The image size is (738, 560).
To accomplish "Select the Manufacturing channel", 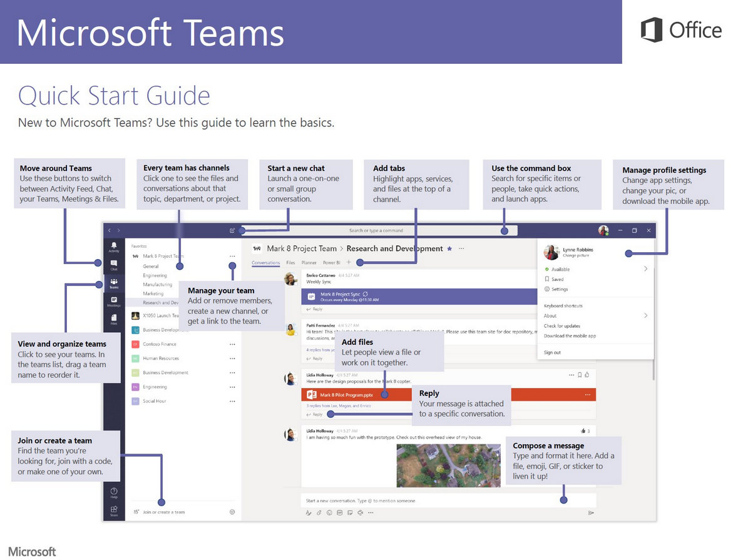I will tap(157, 285).
